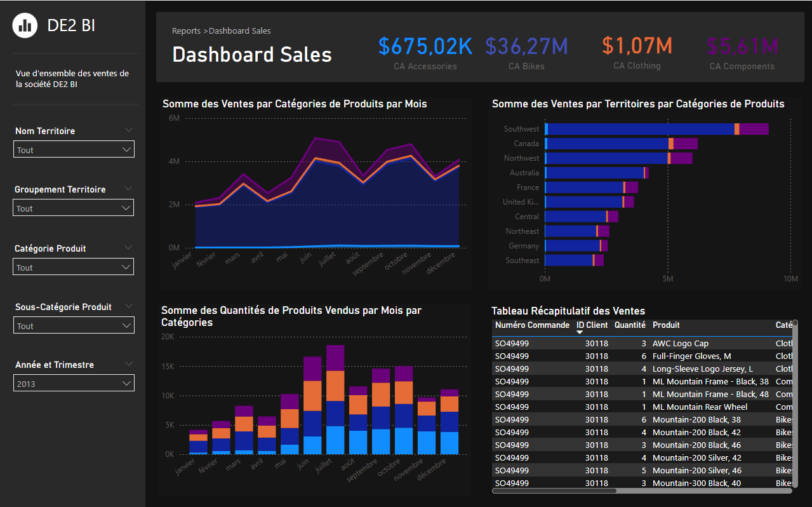Collapse the Nom Territoire slicer chevron
This screenshot has width=812, height=507.
[x=129, y=130]
